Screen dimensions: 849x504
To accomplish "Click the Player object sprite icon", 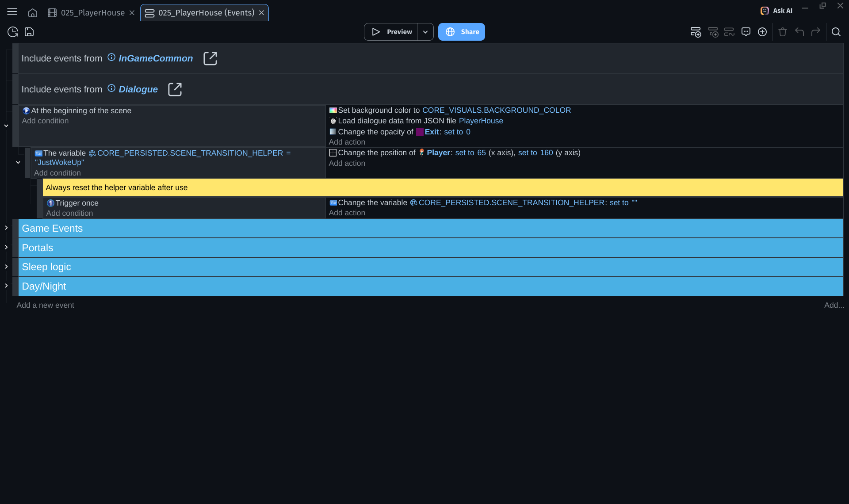I will coord(422,153).
